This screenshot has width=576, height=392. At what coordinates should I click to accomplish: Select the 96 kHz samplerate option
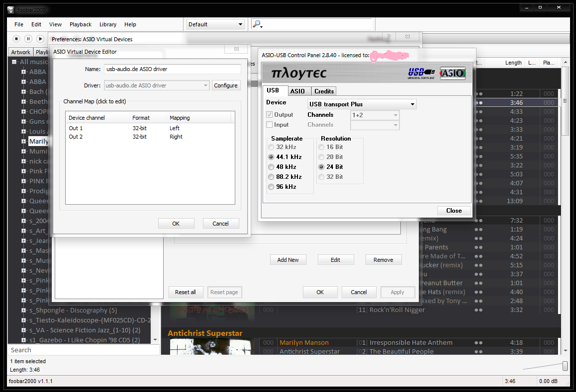point(271,187)
